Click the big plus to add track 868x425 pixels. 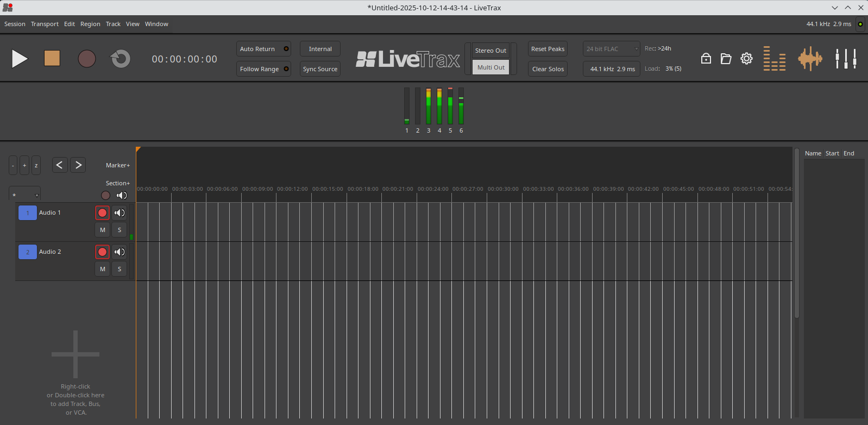(x=76, y=354)
